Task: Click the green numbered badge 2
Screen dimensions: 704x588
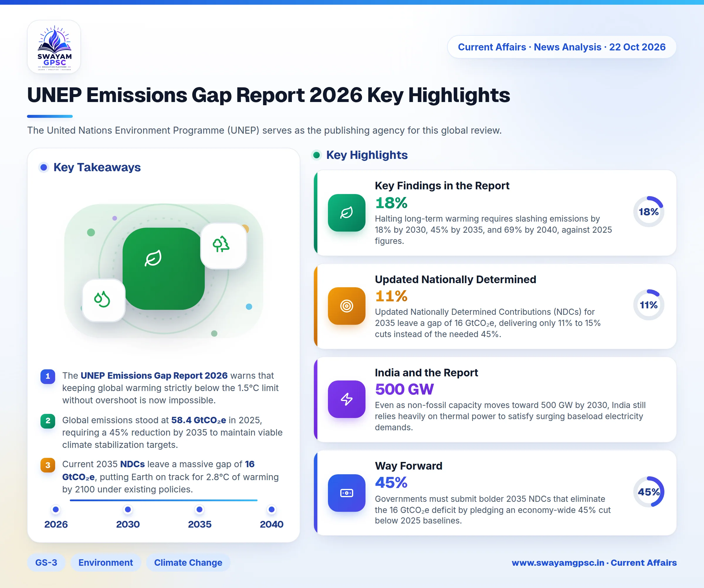Action: (x=48, y=421)
